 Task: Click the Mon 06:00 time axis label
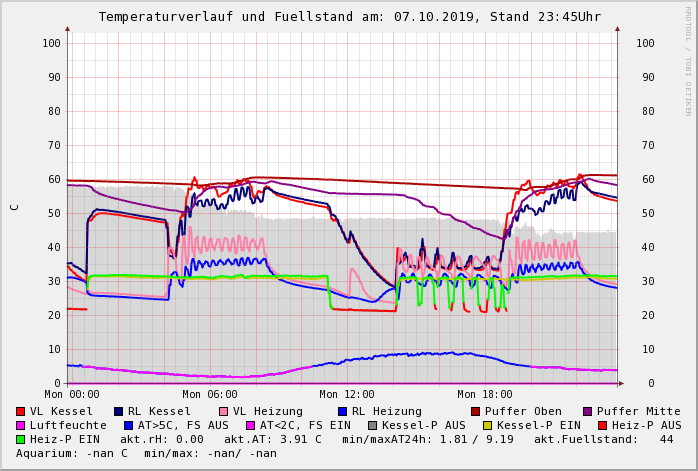pyautogui.click(x=209, y=395)
